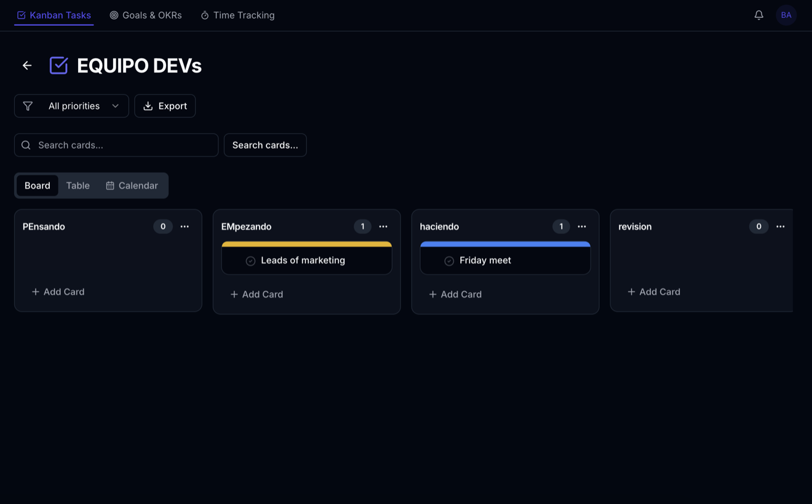Switch to Table view
Viewport: 812px width, 504px height.
click(x=78, y=186)
